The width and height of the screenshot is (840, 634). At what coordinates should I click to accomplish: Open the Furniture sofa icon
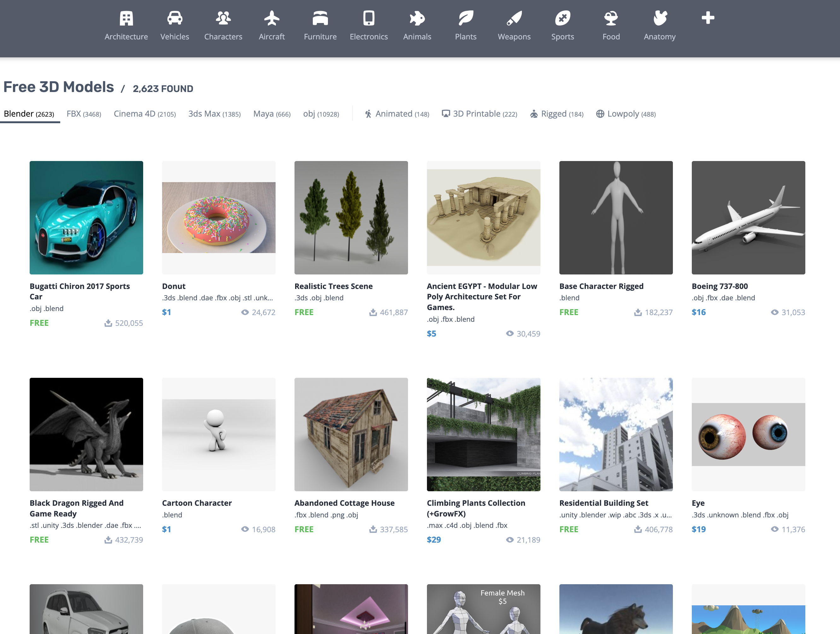[320, 18]
